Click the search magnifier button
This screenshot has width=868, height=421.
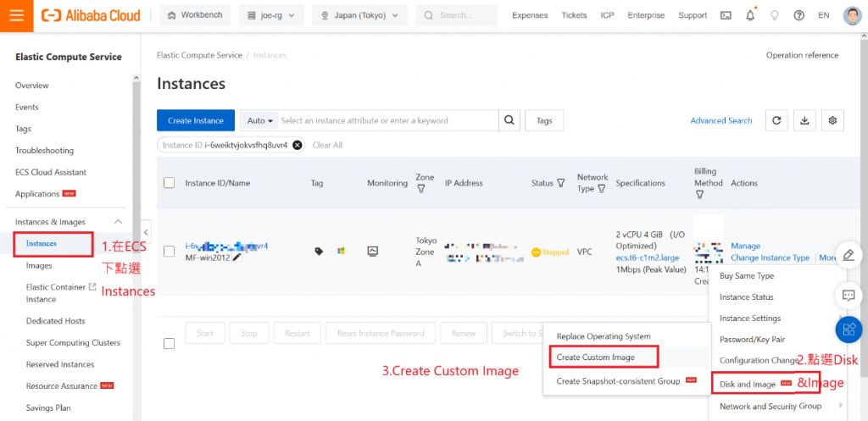click(x=509, y=120)
